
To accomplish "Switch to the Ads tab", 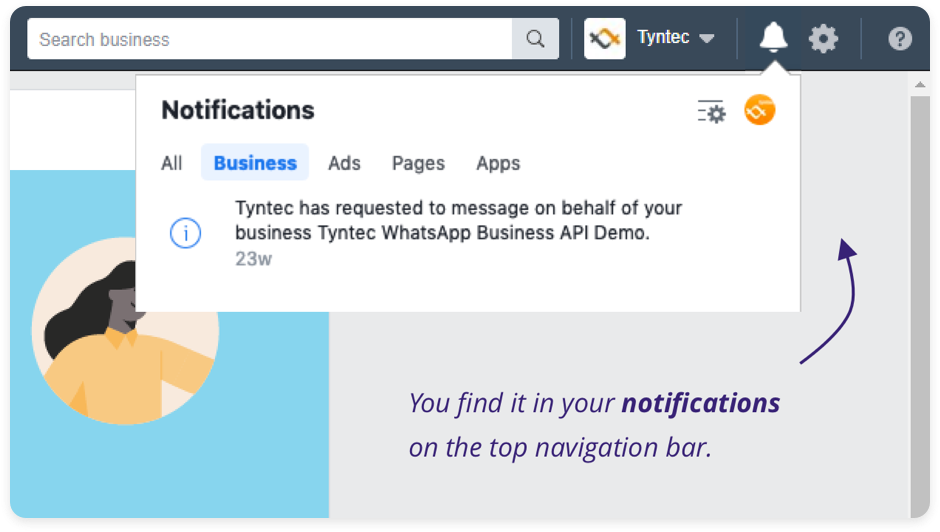I will pos(344,163).
